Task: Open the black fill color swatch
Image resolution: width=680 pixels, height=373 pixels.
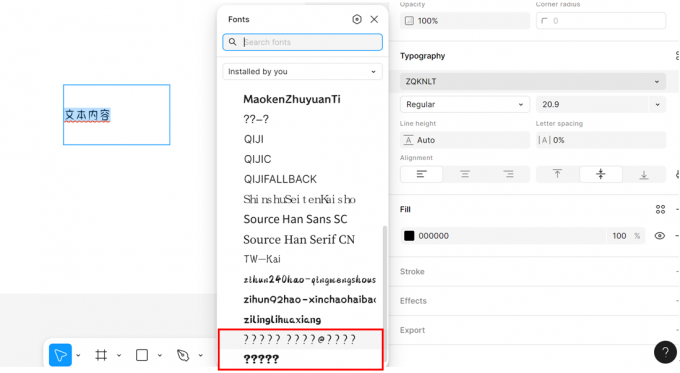Action: click(x=409, y=236)
